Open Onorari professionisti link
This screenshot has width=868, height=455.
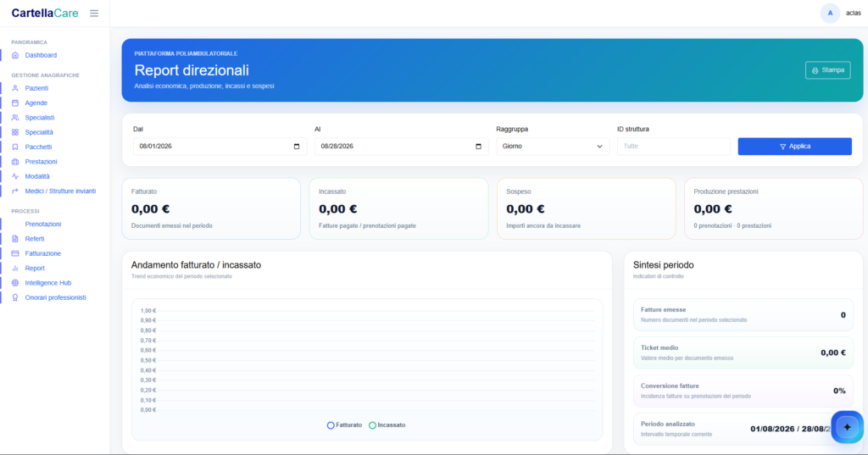(55, 297)
